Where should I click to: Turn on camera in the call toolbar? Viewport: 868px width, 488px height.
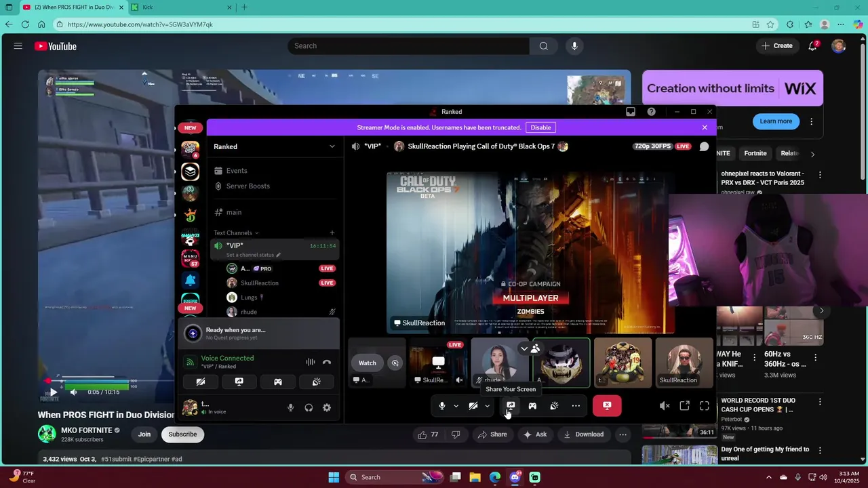tap(473, 406)
